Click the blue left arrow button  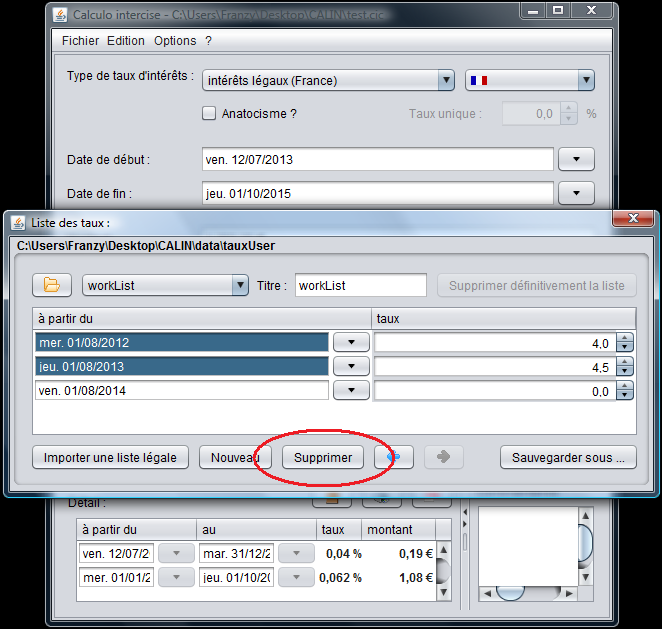[393, 457]
